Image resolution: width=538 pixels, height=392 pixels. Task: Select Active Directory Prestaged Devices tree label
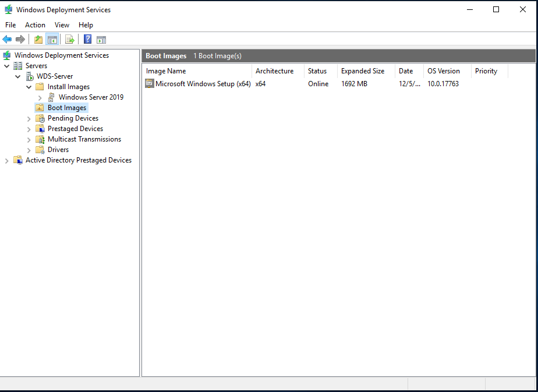tap(79, 160)
